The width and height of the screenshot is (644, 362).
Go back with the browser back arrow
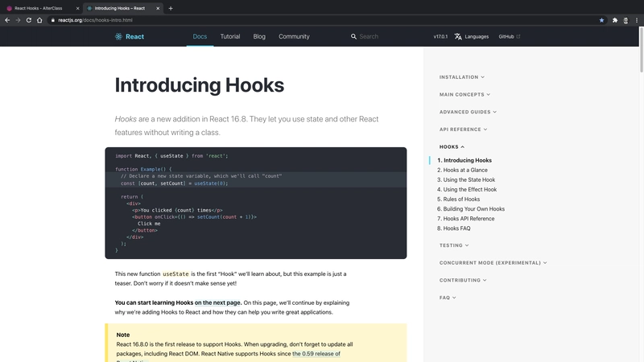7,20
